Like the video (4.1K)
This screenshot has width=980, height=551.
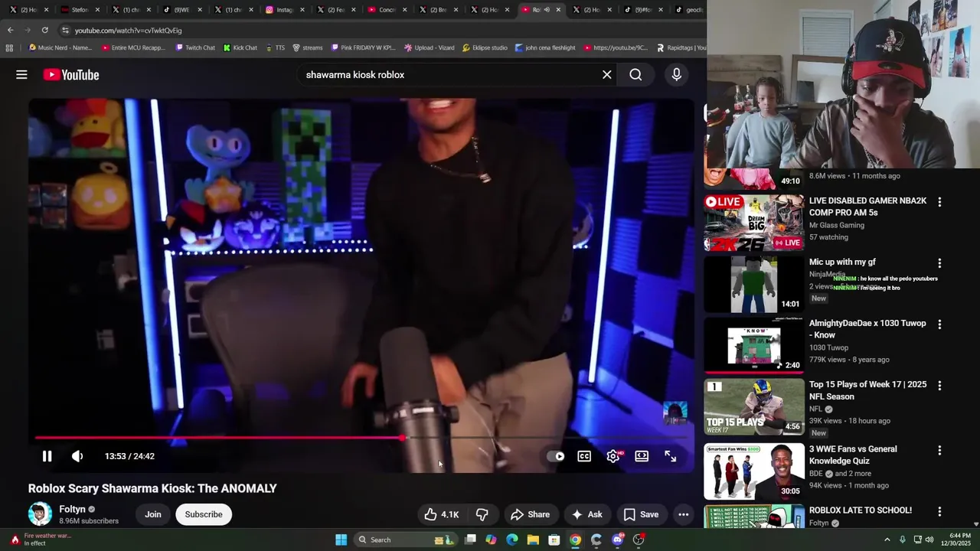tap(442, 514)
